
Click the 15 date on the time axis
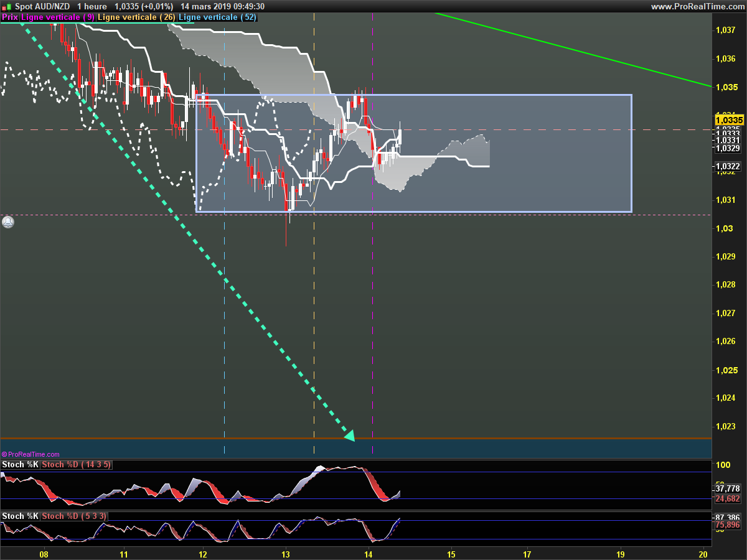(x=451, y=554)
